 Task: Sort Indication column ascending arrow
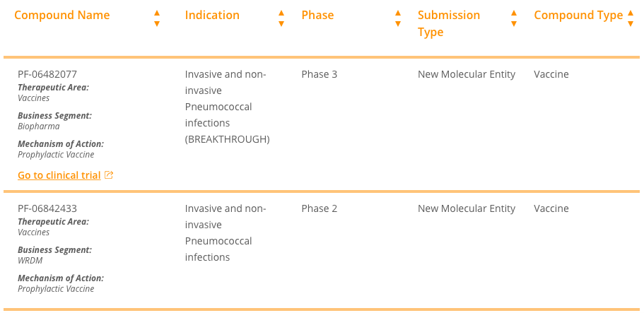click(x=281, y=13)
